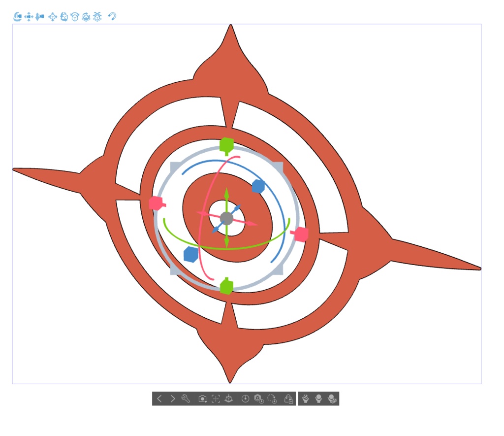This screenshot has height=436, width=504.
Task: Select the snap object to ground tool
Action: (x=97, y=16)
